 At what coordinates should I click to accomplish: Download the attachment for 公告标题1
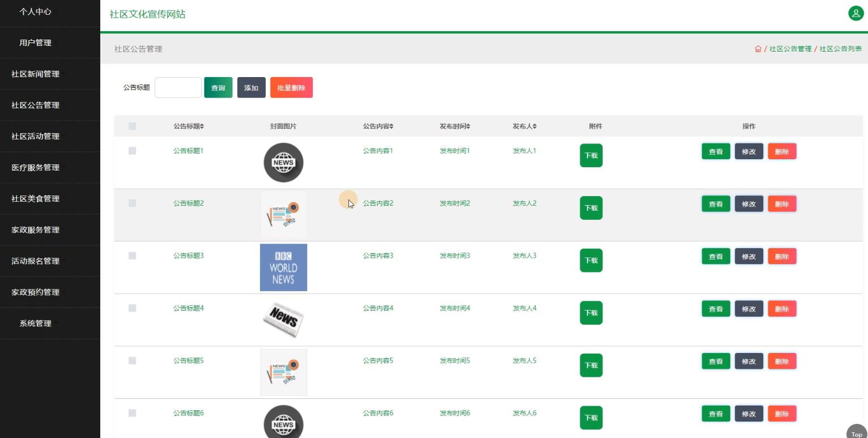coord(591,155)
